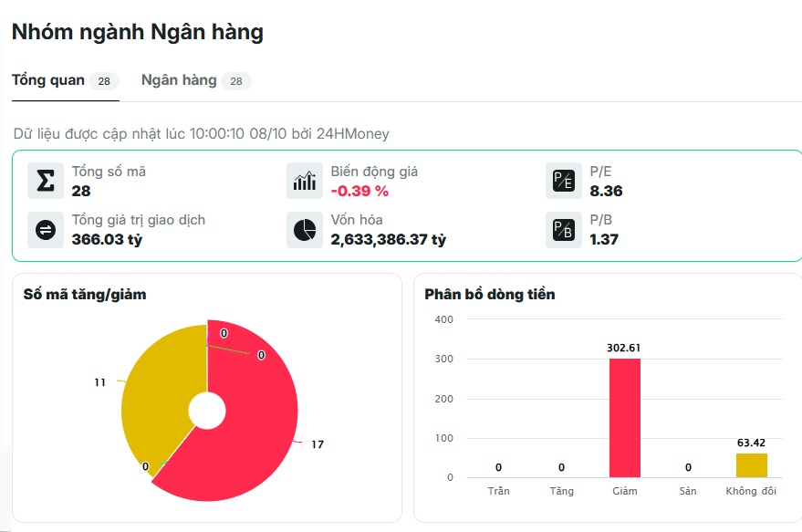The image size is (802, 532).
Task: Click the Biến động giá chart icon
Action: click(x=305, y=181)
